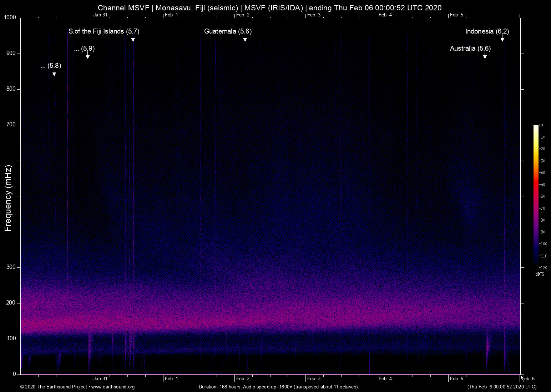Click 'Feb 5' on the top time axis
Screen dimensions: 551x392
click(x=457, y=15)
